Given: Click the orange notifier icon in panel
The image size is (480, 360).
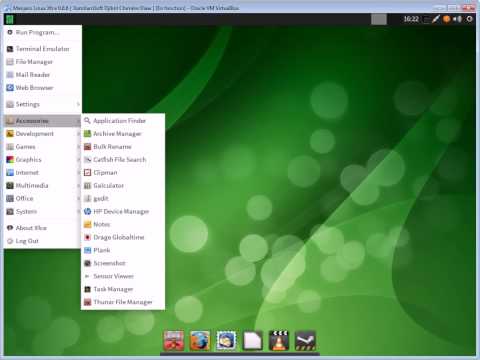Looking at the screenshot, I should click(x=447, y=19).
